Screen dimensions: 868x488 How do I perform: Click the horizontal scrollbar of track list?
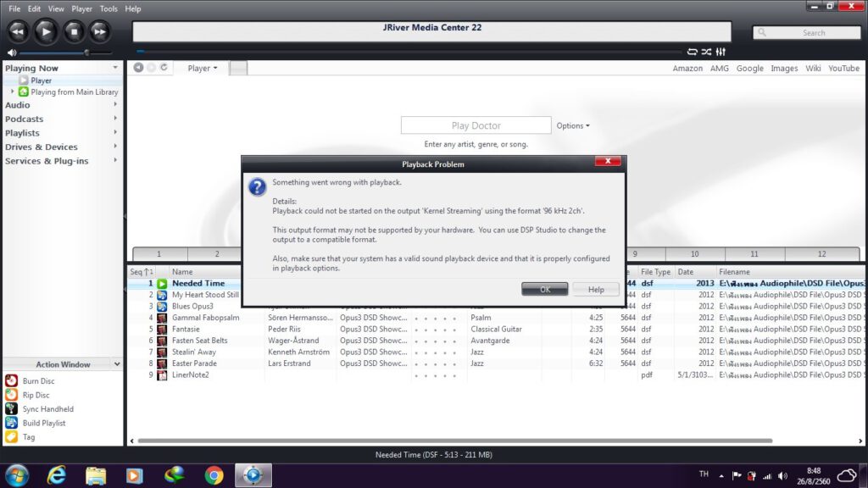coord(454,441)
